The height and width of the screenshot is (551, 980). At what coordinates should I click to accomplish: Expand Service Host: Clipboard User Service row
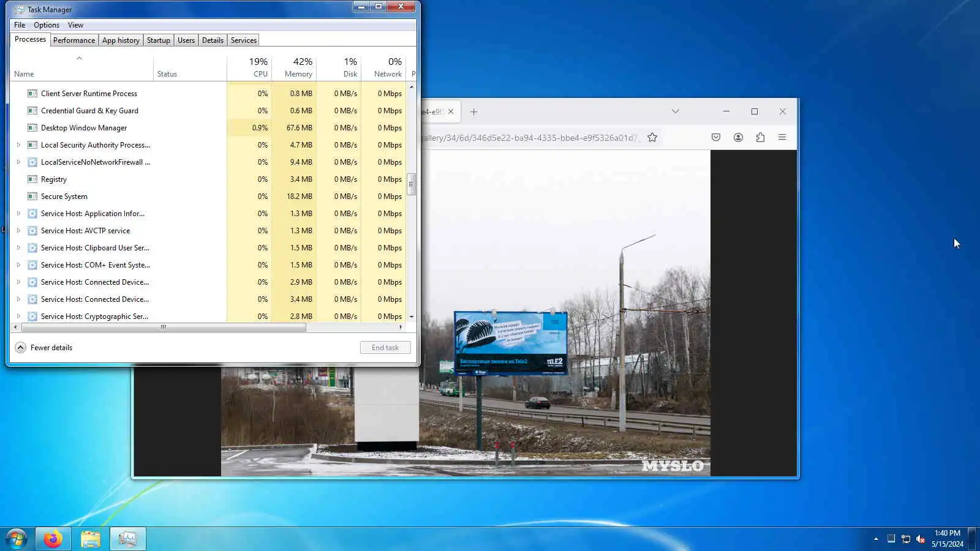pyautogui.click(x=18, y=248)
